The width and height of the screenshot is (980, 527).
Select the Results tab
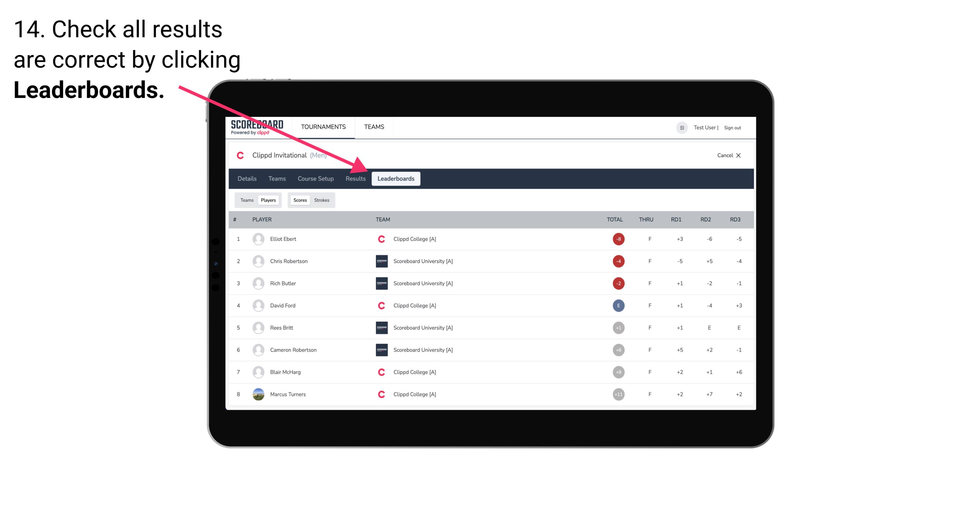[x=355, y=178]
